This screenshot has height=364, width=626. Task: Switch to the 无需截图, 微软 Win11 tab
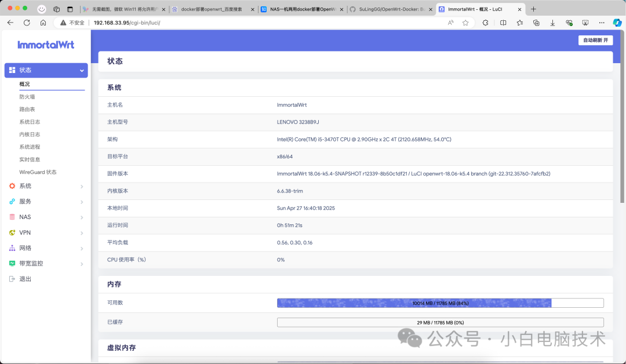125,9
